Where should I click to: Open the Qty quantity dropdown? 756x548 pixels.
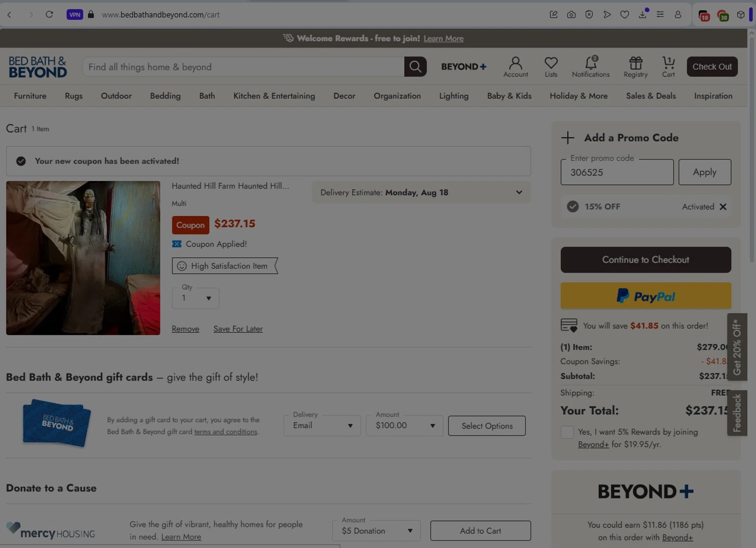pyautogui.click(x=196, y=298)
